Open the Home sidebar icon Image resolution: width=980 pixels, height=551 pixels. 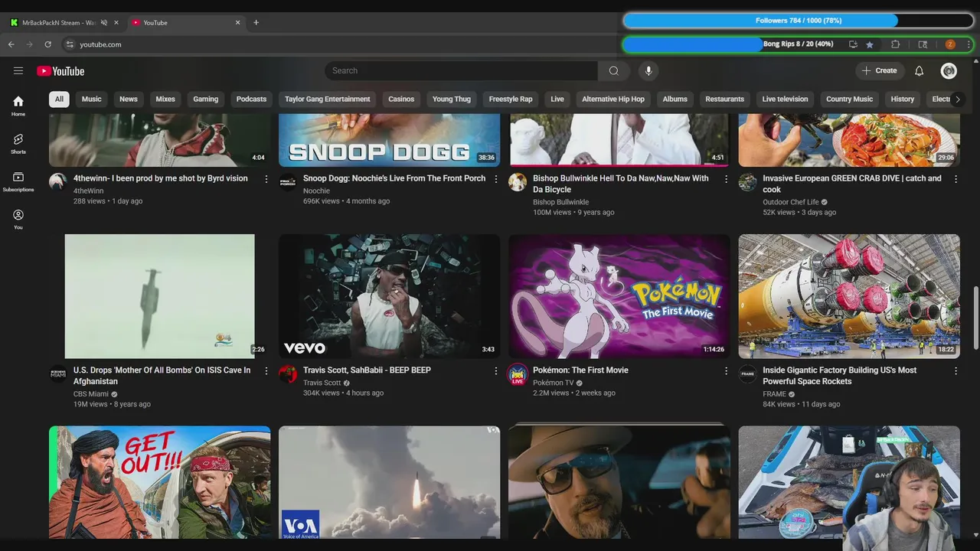pos(18,106)
